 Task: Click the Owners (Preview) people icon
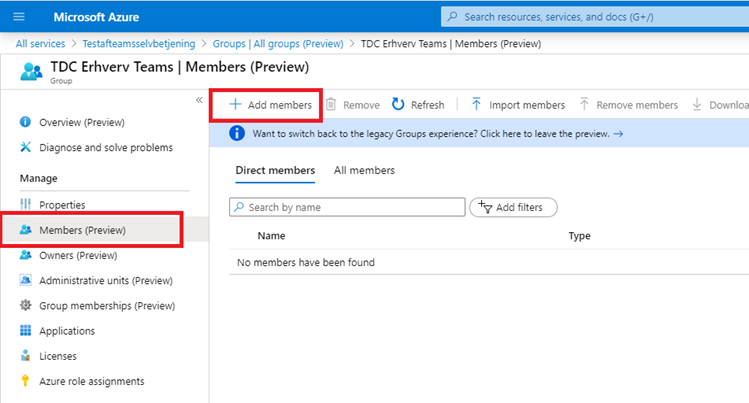tap(25, 255)
